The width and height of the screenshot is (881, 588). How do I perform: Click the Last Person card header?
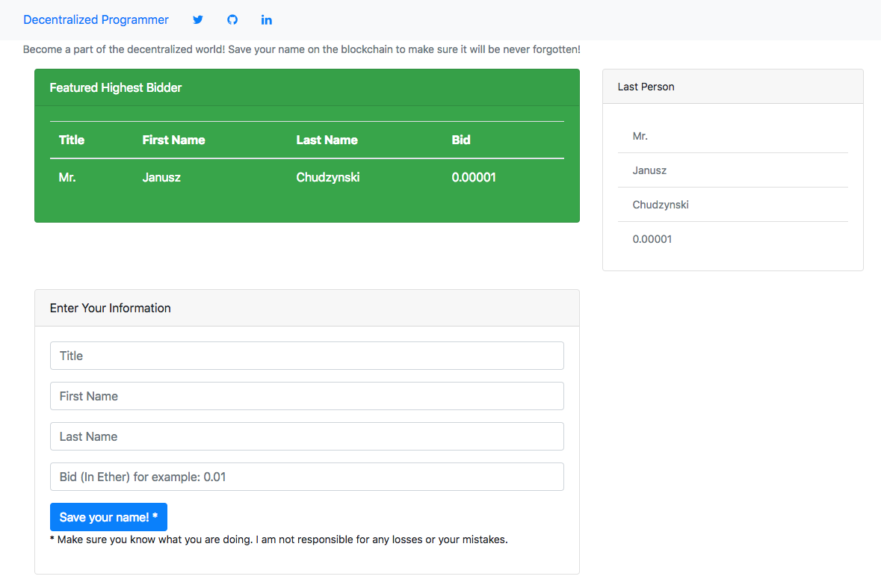[x=732, y=87]
